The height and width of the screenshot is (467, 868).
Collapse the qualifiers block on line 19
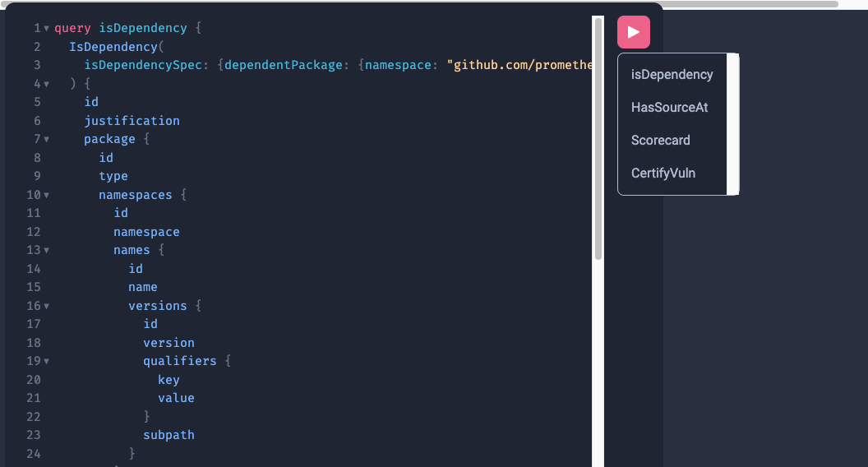tap(47, 362)
